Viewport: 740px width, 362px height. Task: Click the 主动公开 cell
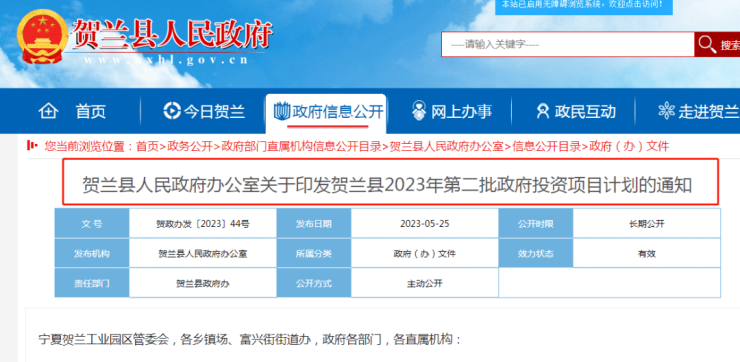[425, 283]
